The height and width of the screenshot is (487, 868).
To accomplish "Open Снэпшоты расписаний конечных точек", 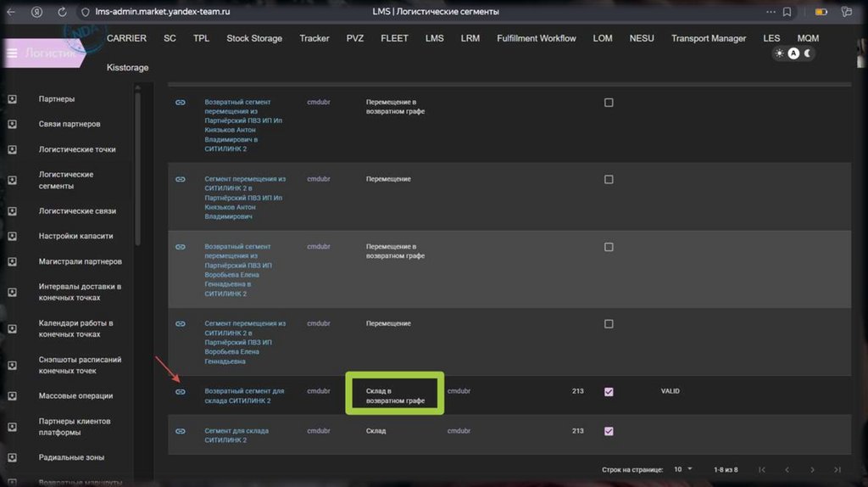I will [80, 365].
